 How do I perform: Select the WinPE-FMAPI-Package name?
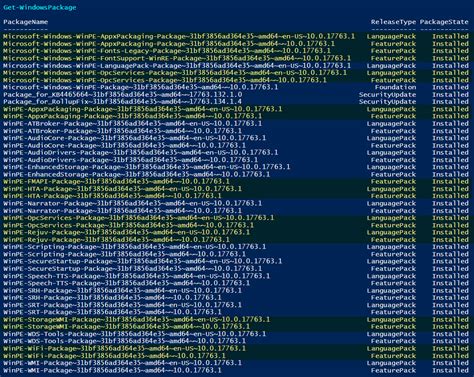coord(116,182)
